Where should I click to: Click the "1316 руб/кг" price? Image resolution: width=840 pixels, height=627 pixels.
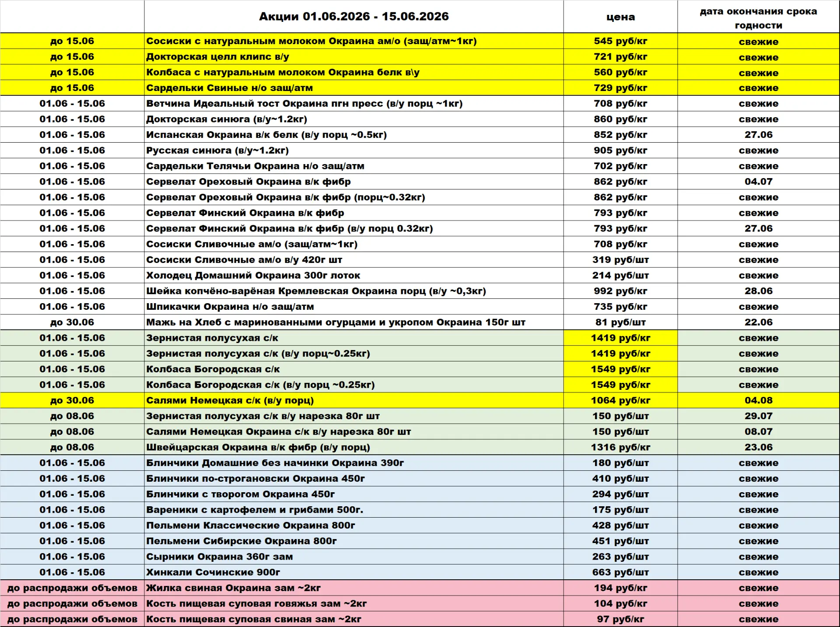click(620, 448)
